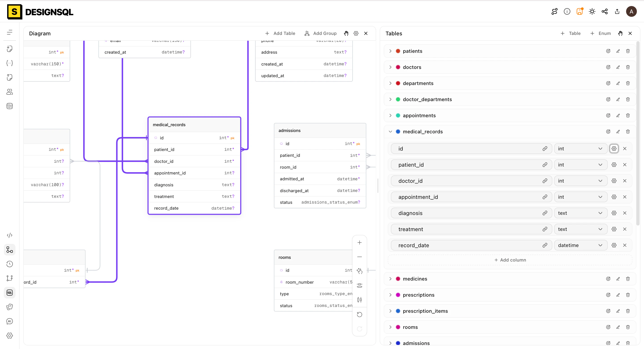Image resolution: width=644 pixels, height=349 pixels.
Task: Open version history clock icon
Action: (9, 264)
